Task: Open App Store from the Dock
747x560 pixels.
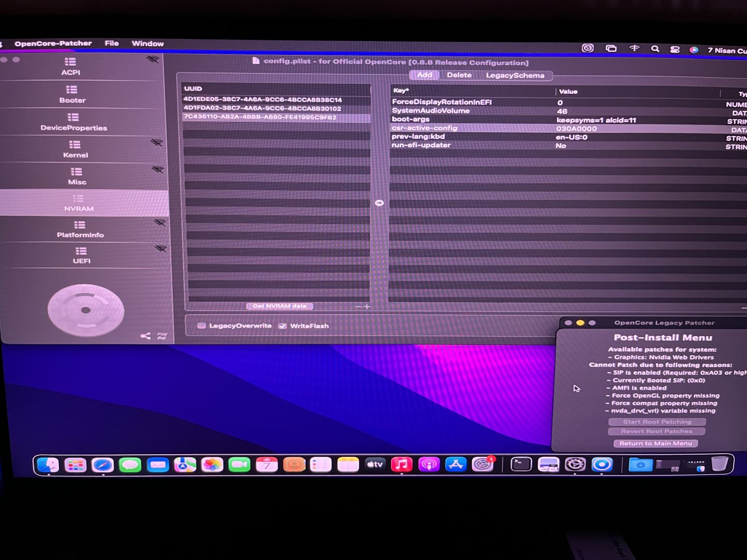Action: click(455, 464)
